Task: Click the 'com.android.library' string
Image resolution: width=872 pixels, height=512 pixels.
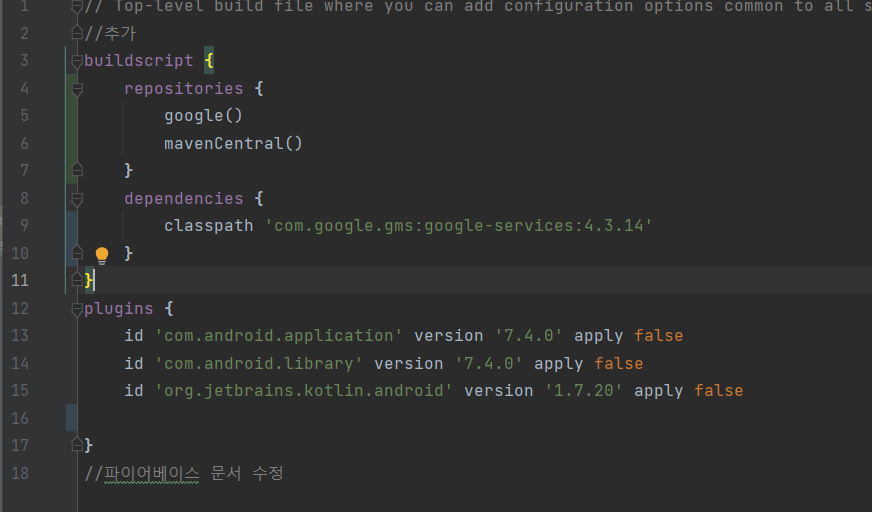Action: coord(258,364)
